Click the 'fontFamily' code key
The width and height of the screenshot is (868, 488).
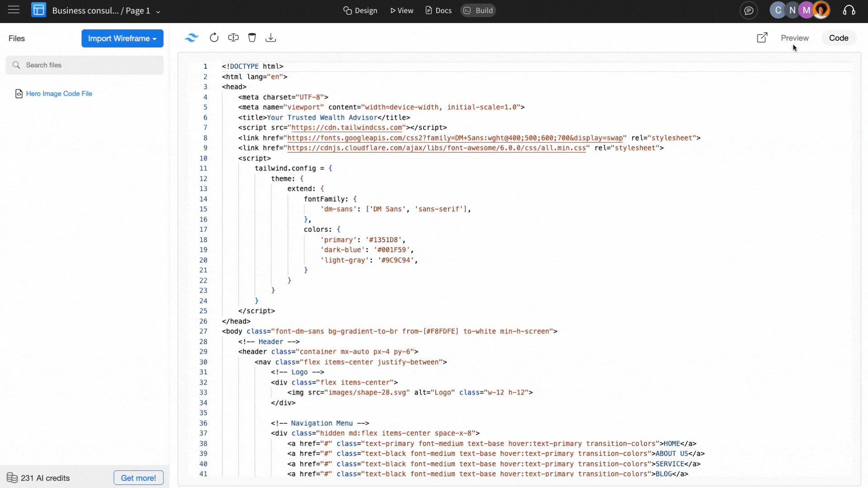[x=324, y=199]
